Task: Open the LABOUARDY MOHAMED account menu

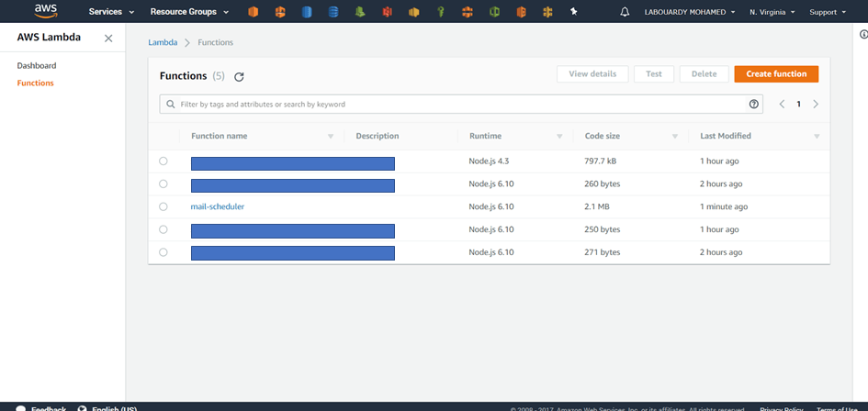Action: pos(690,12)
